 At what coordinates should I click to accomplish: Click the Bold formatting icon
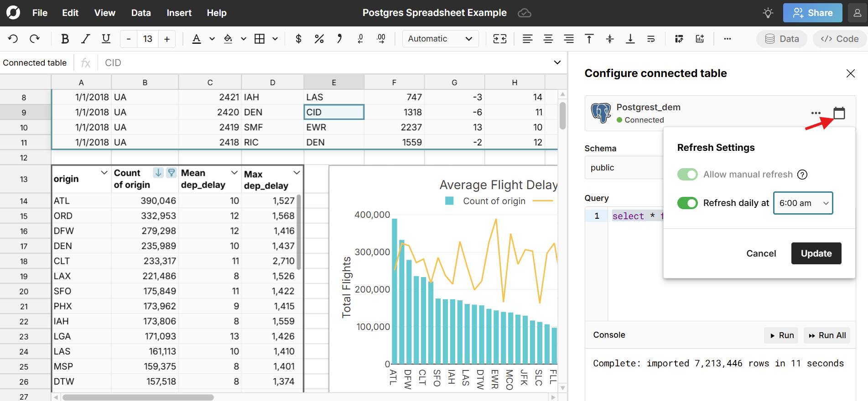65,39
